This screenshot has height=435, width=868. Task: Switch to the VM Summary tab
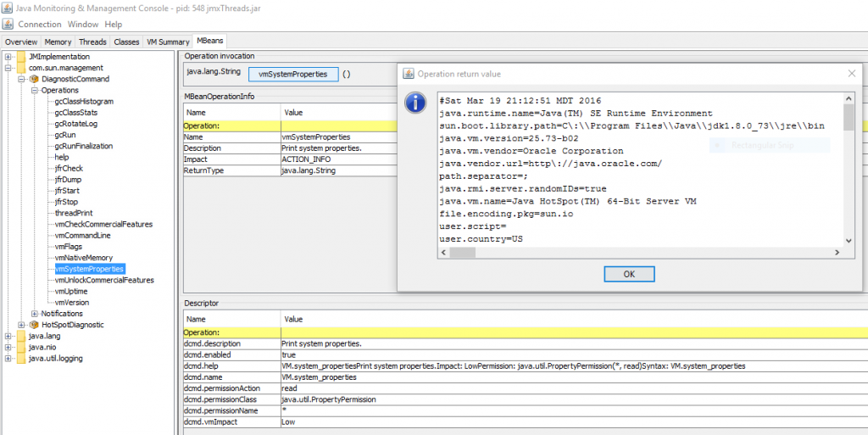pyautogui.click(x=168, y=42)
